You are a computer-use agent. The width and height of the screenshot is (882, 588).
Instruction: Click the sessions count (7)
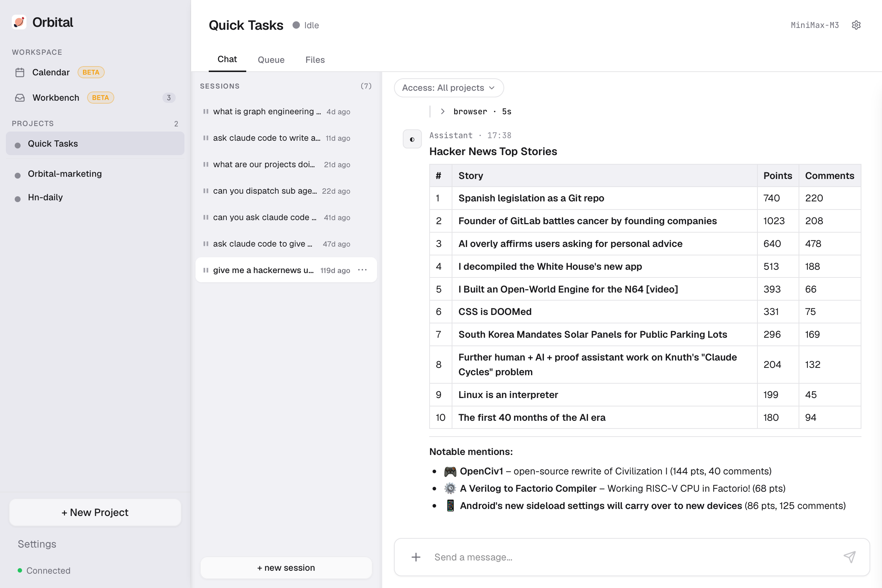pos(366,86)
